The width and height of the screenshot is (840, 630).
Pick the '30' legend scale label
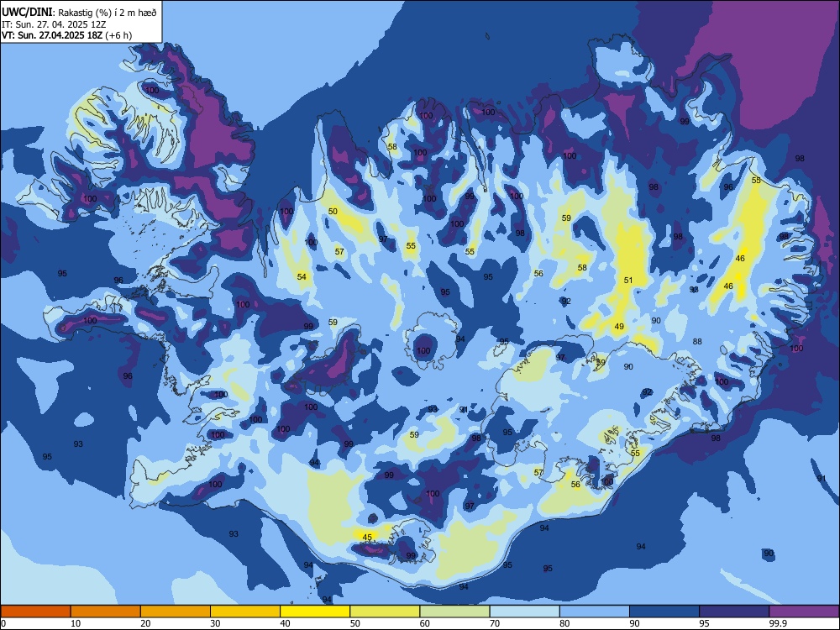215,623
